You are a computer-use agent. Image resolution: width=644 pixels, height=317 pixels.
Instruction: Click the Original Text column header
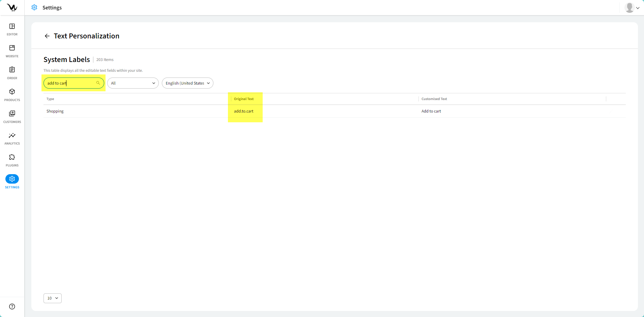244,99
